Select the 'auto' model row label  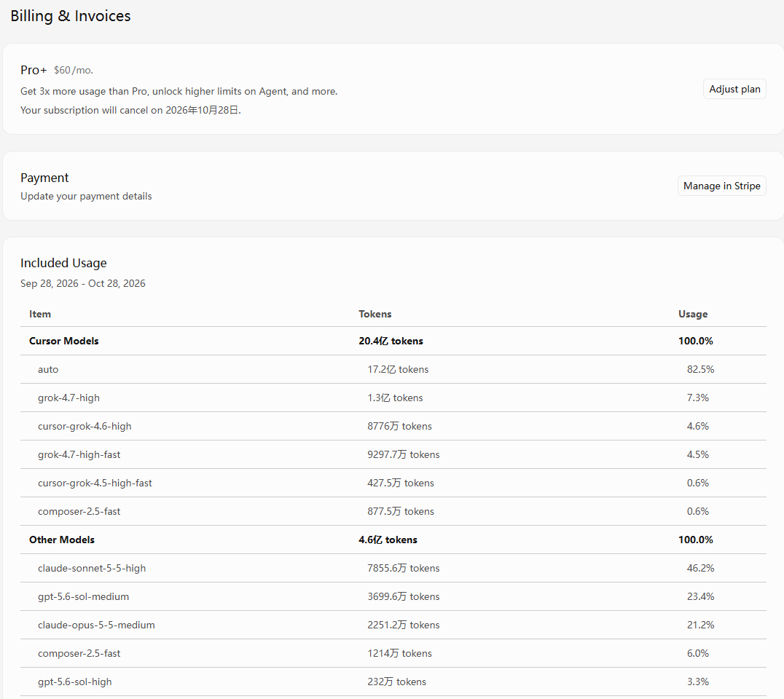coord(48,369)
